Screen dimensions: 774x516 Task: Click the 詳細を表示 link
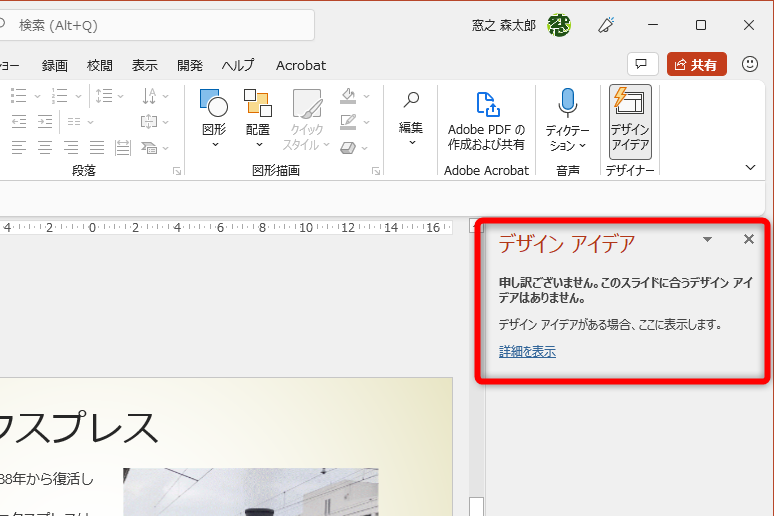(x=527, y=352)
